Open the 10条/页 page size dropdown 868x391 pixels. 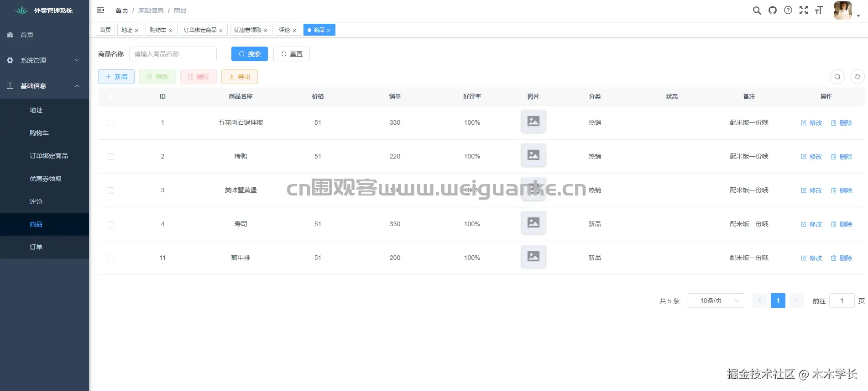click(716, 301)
